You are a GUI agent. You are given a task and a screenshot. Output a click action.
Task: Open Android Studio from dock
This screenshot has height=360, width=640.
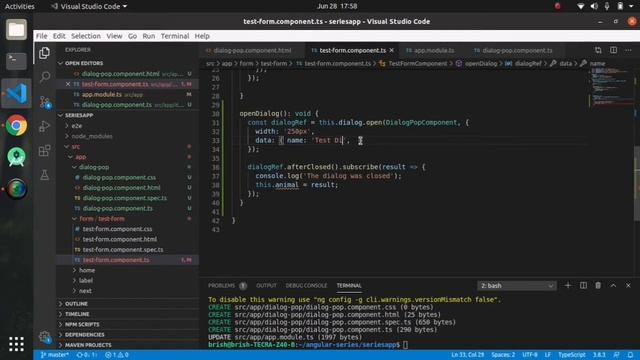tap(16, 157)
